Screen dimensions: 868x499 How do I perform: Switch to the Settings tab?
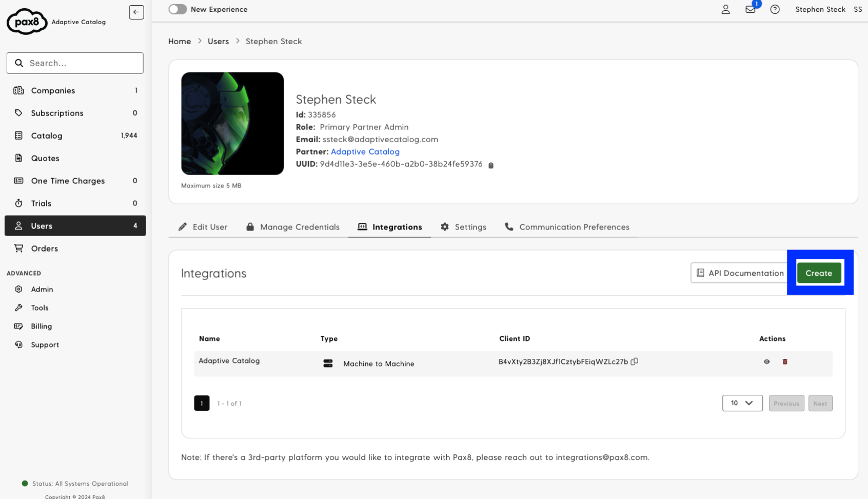point(464,227)
